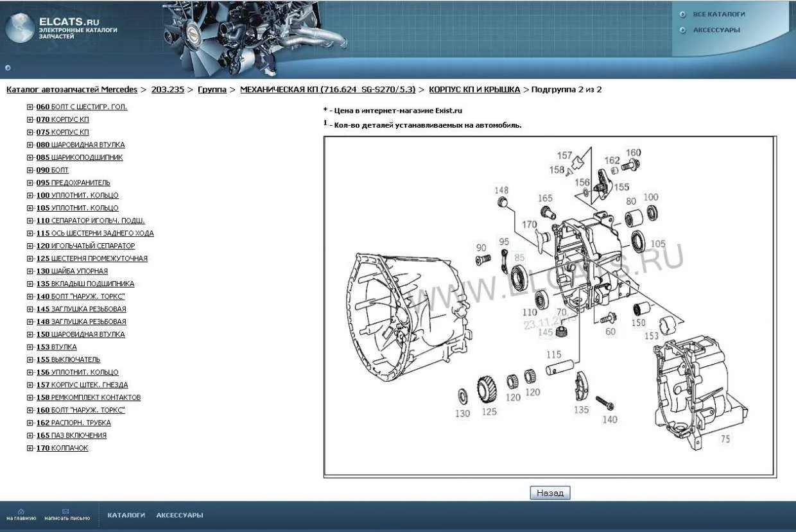796x532 pixels.
Task: Click part number 125 gear label in diagram
Action: click(489, 411)
